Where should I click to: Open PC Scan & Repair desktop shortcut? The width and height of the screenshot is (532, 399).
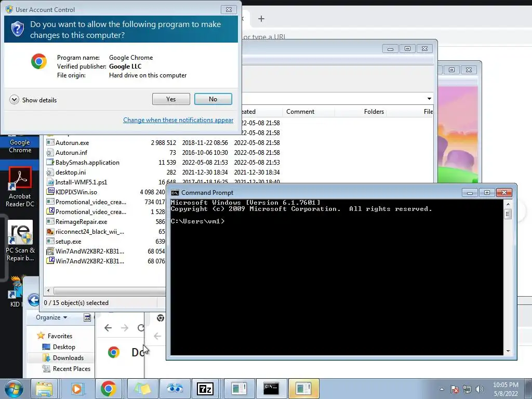pos(20,240)
